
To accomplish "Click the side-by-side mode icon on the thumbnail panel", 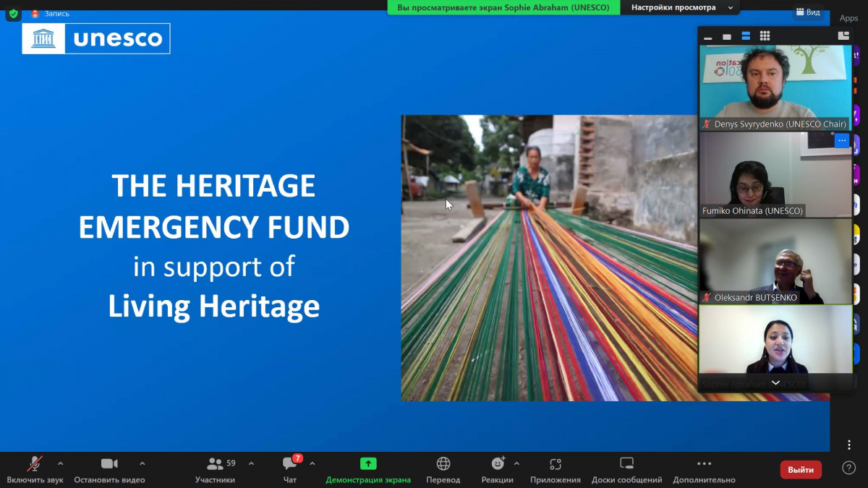I will [x=843, y=35].
